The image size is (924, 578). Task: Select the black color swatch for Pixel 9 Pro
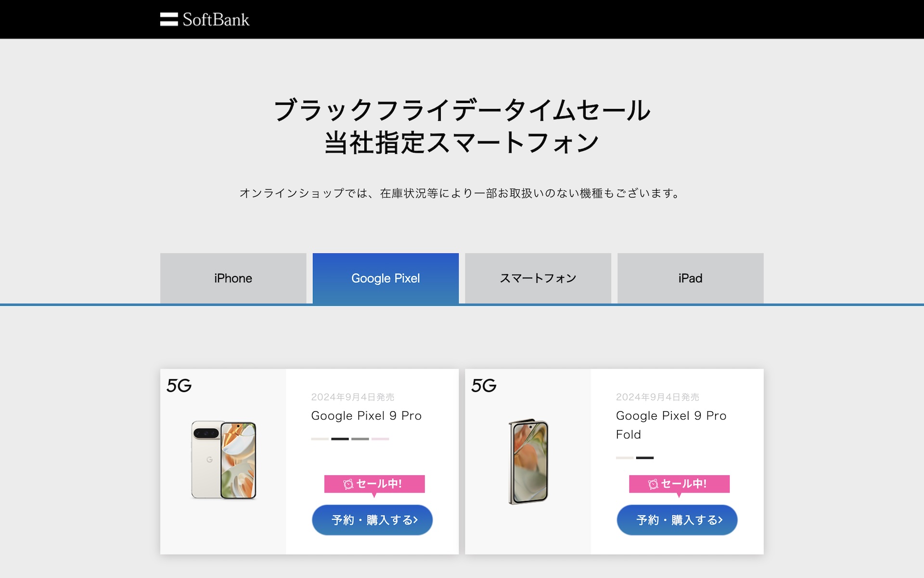pyautogui.click(x=340, y=439)
